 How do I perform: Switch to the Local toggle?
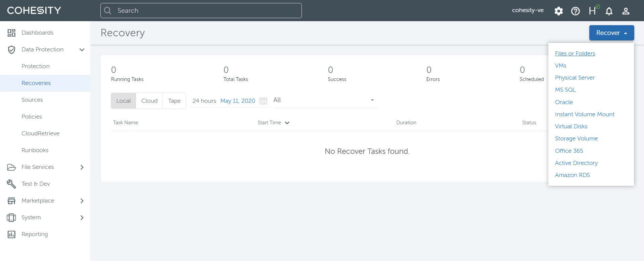[x=124, y=101]
